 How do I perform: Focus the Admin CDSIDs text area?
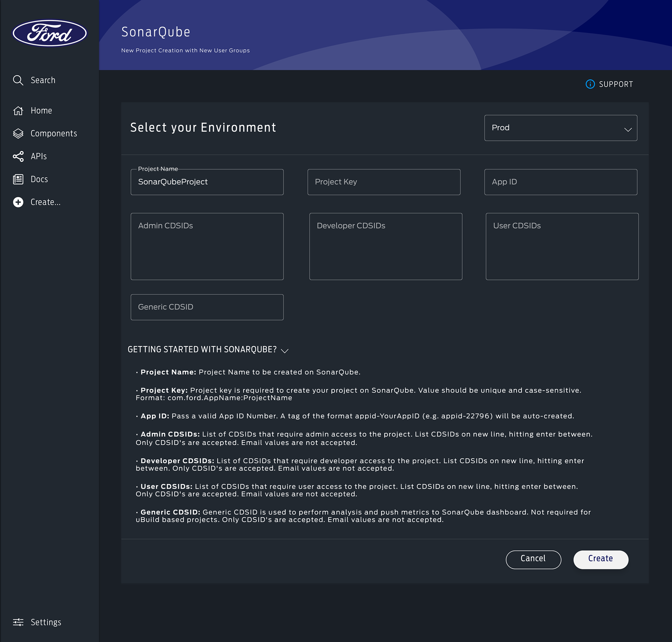point(207,247)
